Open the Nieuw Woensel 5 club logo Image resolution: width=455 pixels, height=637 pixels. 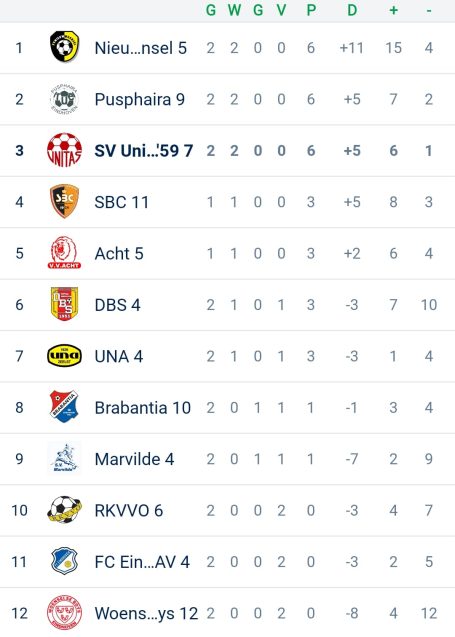click(65, 47)
